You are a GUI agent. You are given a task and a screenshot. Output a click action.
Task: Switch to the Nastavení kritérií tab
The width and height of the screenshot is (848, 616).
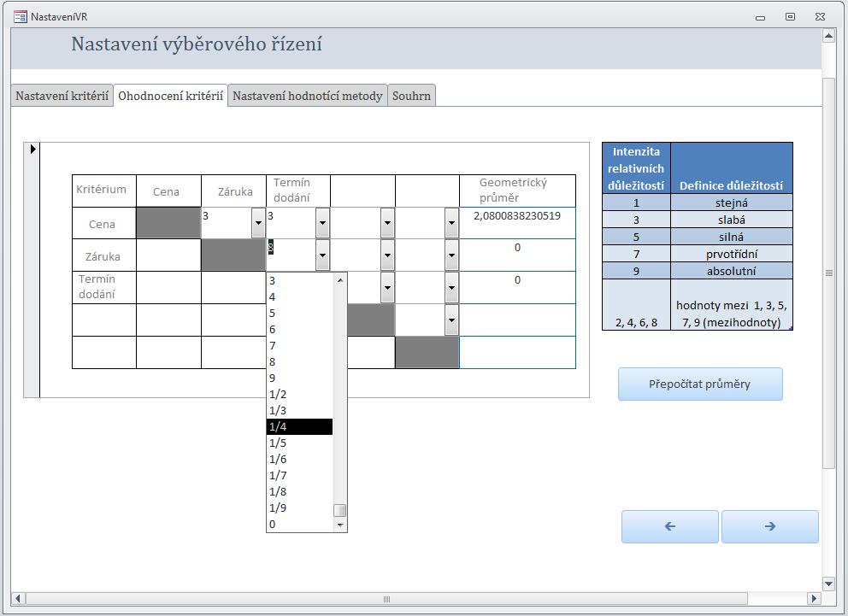pyautogui.click(x=62, y=97)
